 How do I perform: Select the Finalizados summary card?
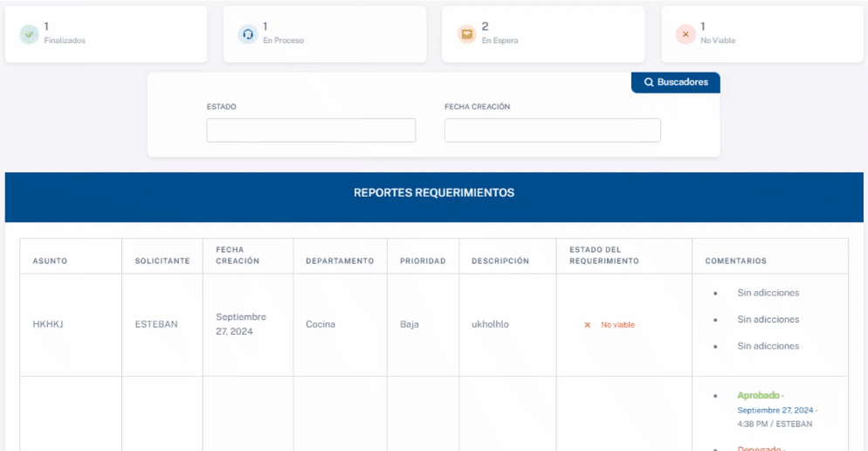[x=106, y=34]
